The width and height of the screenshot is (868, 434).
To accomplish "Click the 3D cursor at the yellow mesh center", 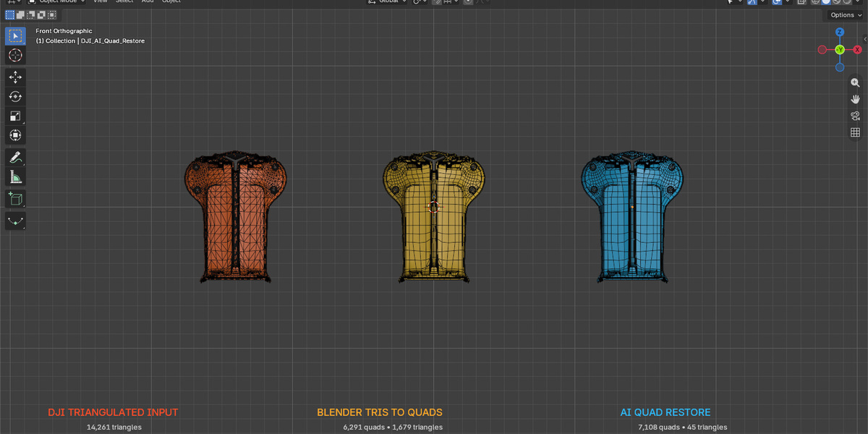I will [434, 207].
